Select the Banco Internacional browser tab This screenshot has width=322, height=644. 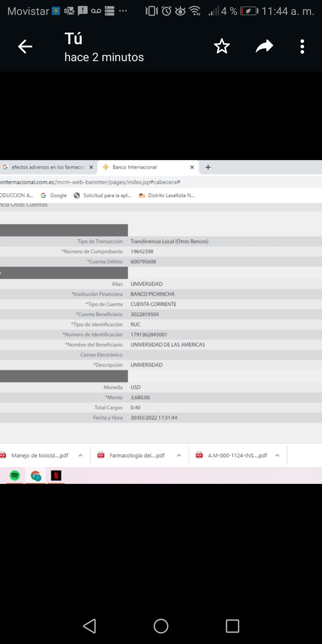140,167
